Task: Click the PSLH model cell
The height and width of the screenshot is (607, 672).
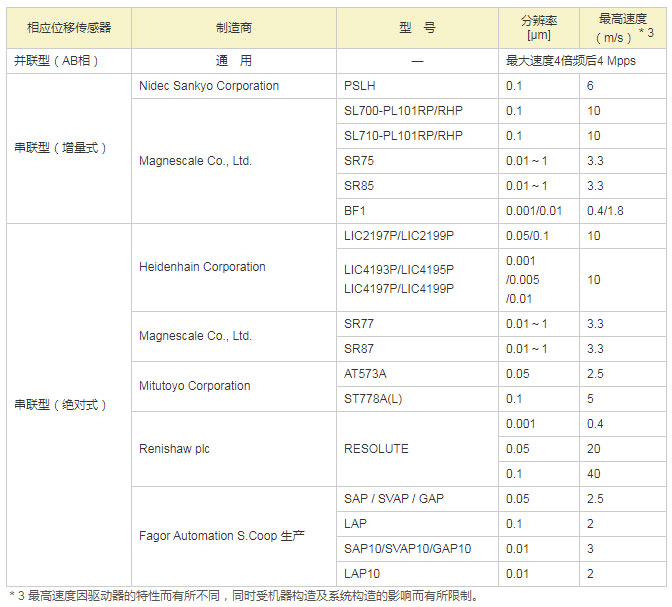Action: [x=360, y=86]
